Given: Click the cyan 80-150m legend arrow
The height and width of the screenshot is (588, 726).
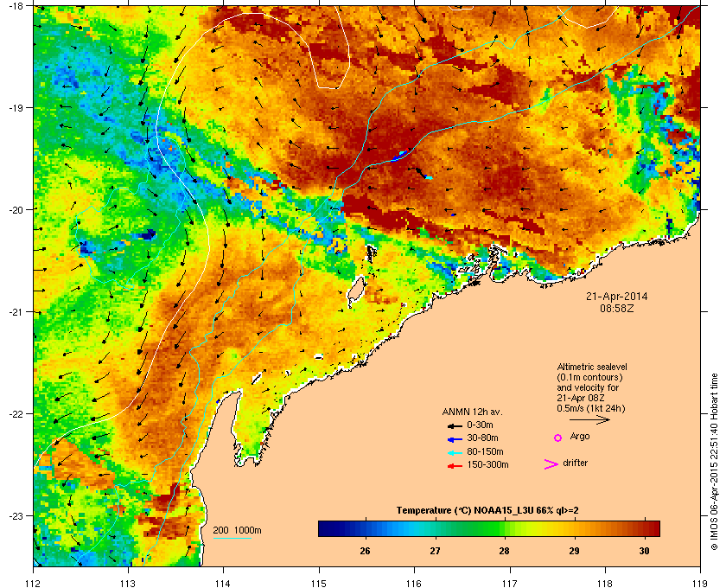Looking at the screenshot, I should point(455,452).
